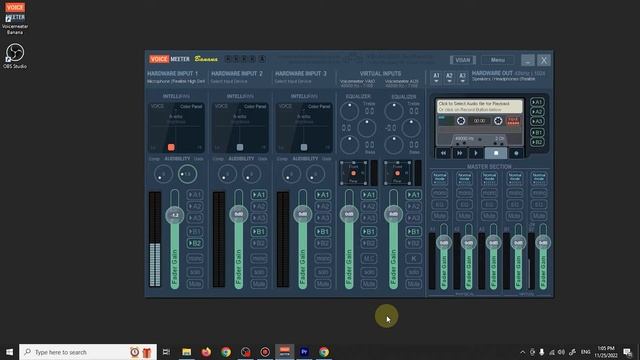Toggle cassette recorder output to B1
The image size is (640, 360).
click(537, 133)
